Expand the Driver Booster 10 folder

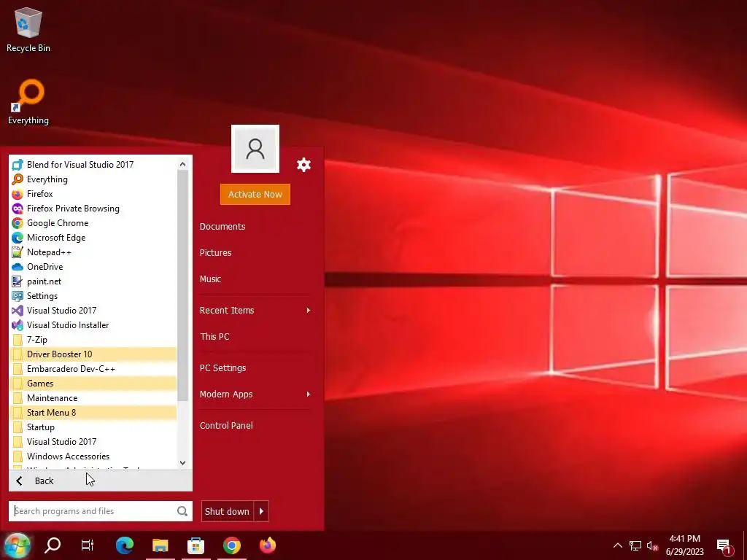tap(93, 354)
